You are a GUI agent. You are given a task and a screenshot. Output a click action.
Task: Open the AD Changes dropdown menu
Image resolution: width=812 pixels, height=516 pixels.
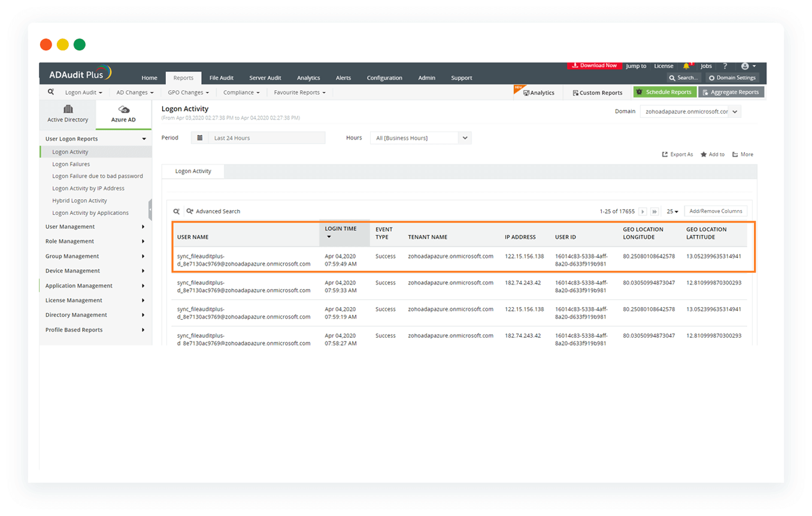point(135,93)
